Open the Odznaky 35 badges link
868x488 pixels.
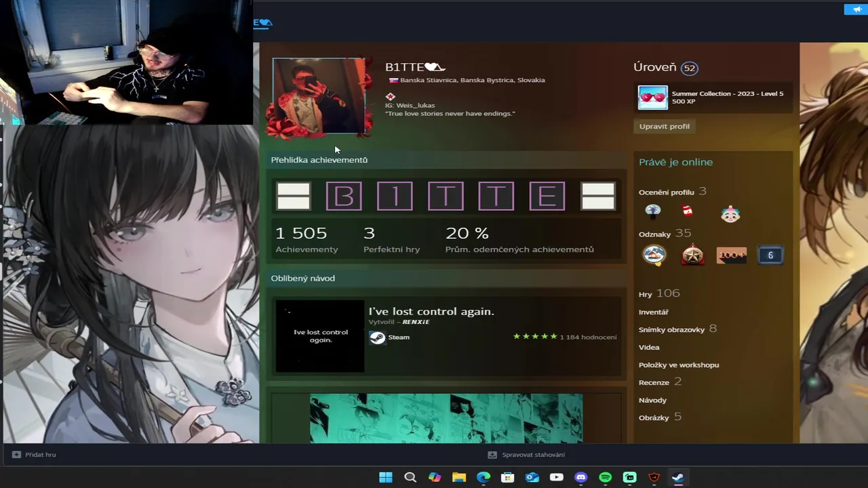point(665,233)
